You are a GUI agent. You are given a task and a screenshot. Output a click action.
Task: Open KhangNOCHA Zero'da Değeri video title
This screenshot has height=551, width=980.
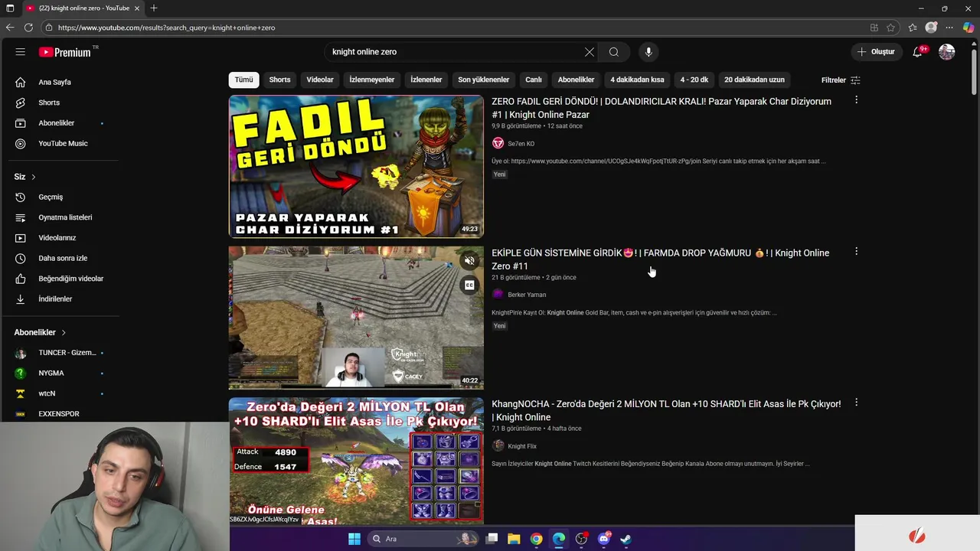[666, 410]
